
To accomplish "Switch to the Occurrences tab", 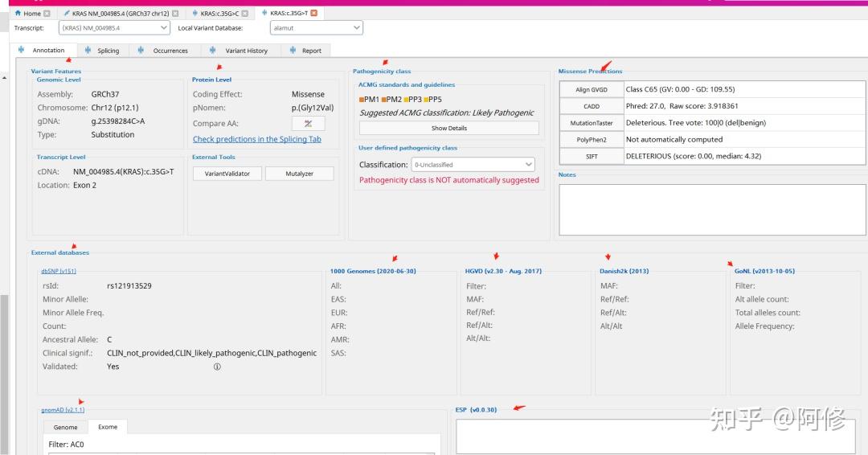I will 165,51.
